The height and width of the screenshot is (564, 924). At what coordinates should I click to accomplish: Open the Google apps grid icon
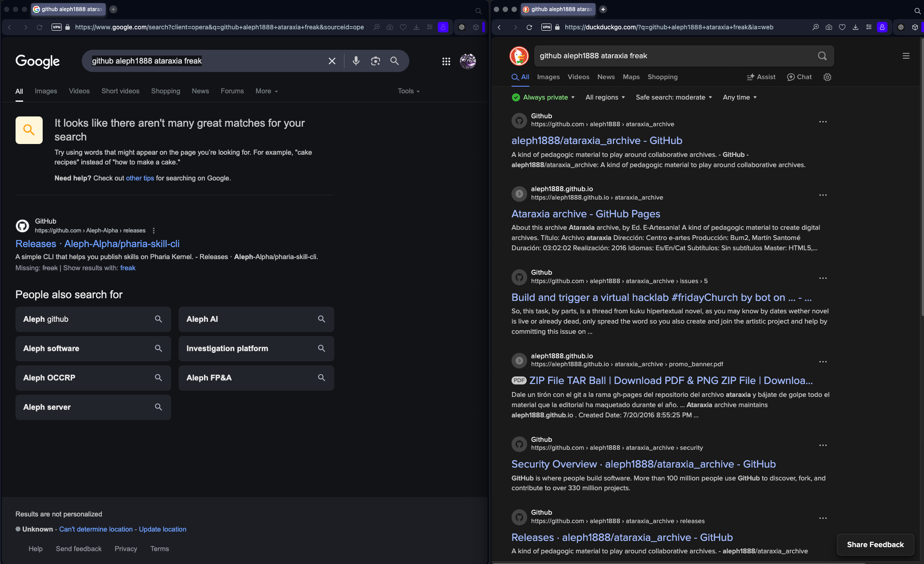tap(446, 61)
